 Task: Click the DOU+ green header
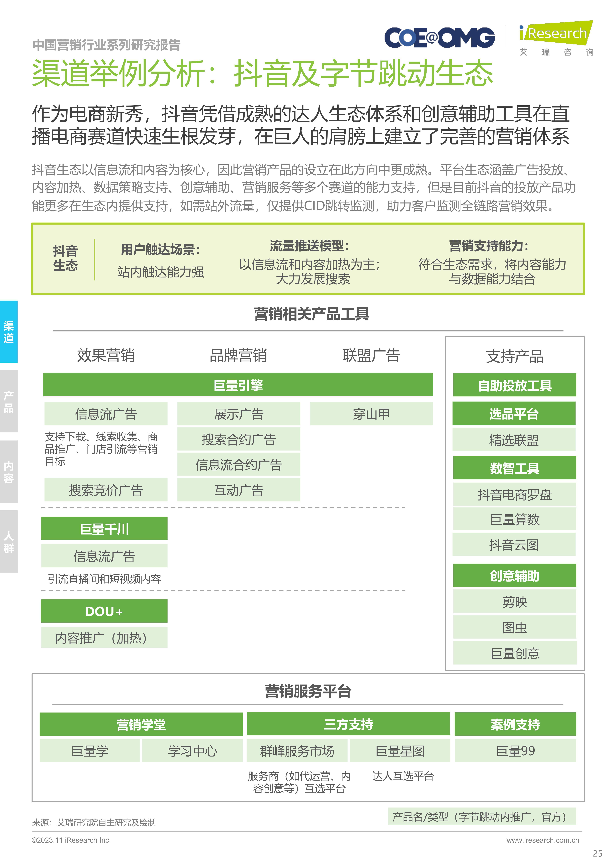point(104,611)
